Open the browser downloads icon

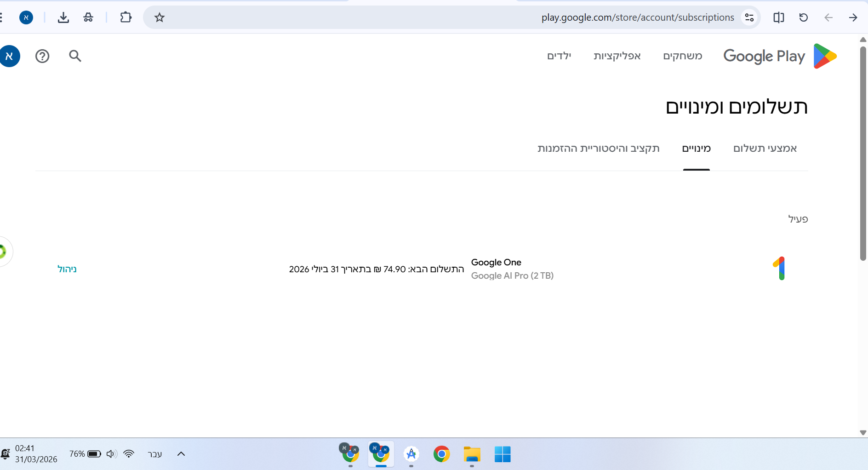pyautogui.click(x=63, y=17)
